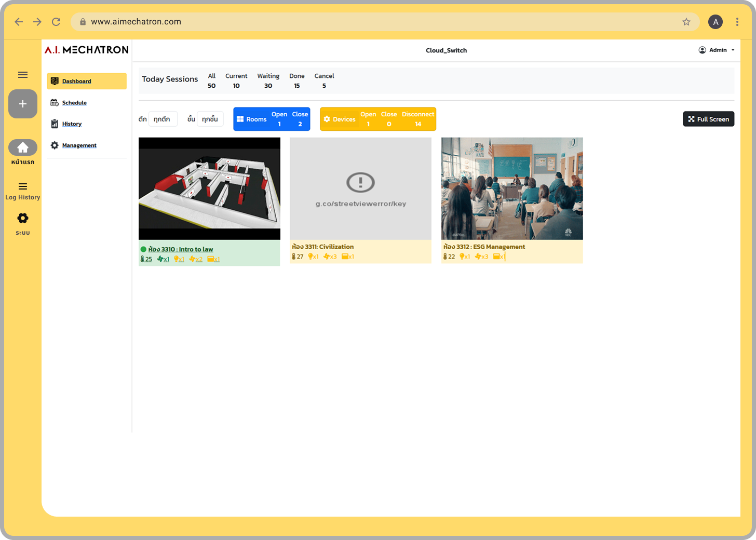Click the address bar URL field
756x540 pixels.
tap(385, 22)
